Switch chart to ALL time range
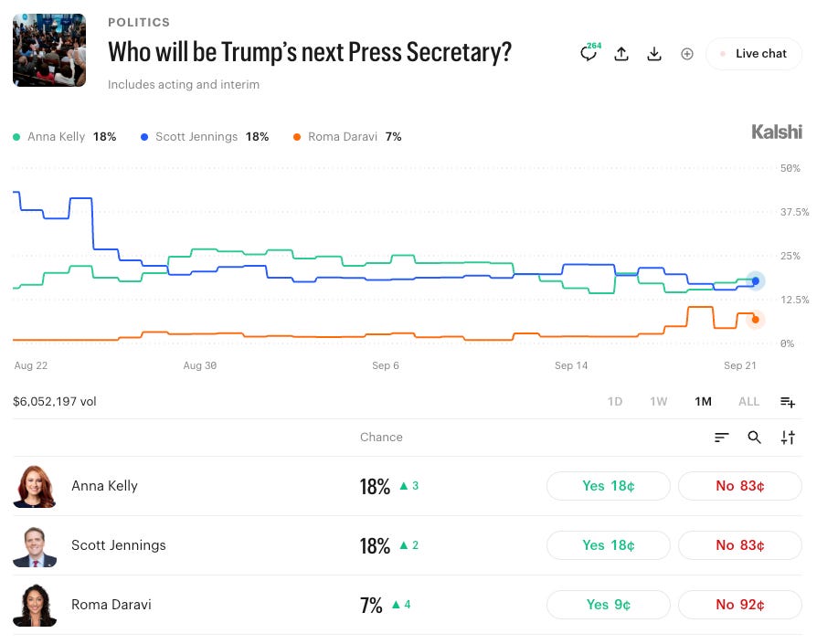Viewport: 838px width, 644px height. coord(748,401)
